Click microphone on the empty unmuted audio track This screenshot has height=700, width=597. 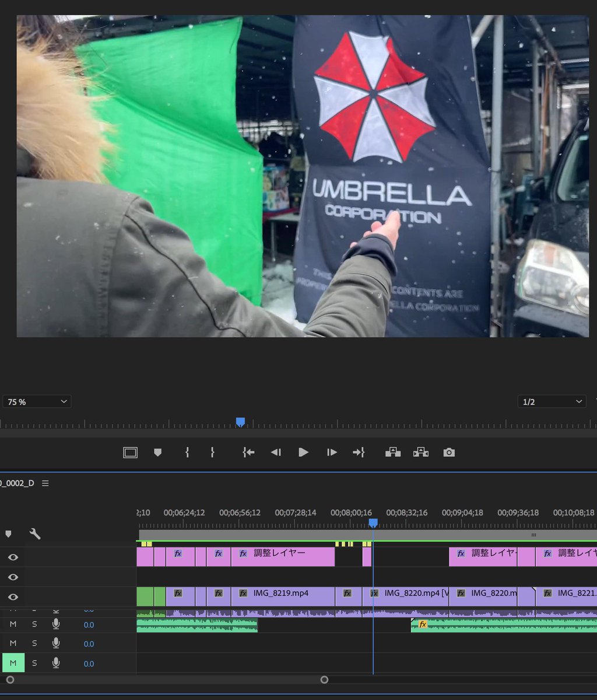(56, 643)
